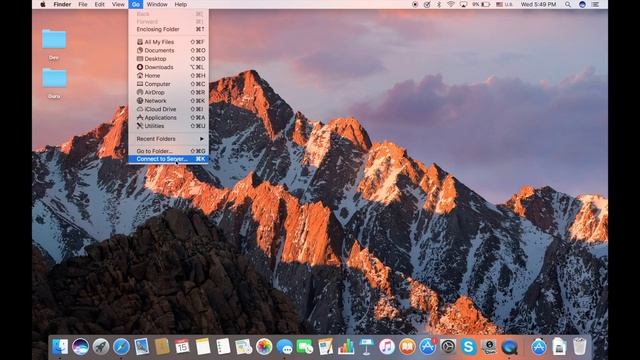Click Spotlight search magnifier in menu bar
This screenshot has height=360, width=640.
(568, 4)
